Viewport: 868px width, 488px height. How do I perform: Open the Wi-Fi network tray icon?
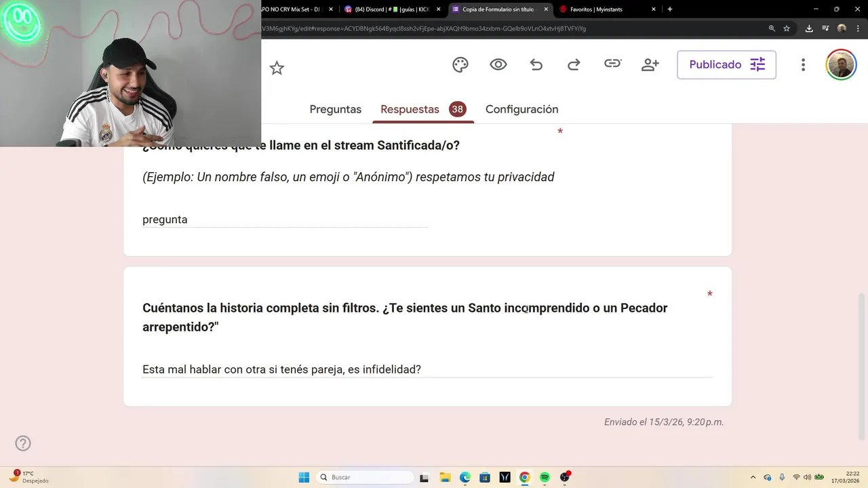click(796, 477)
